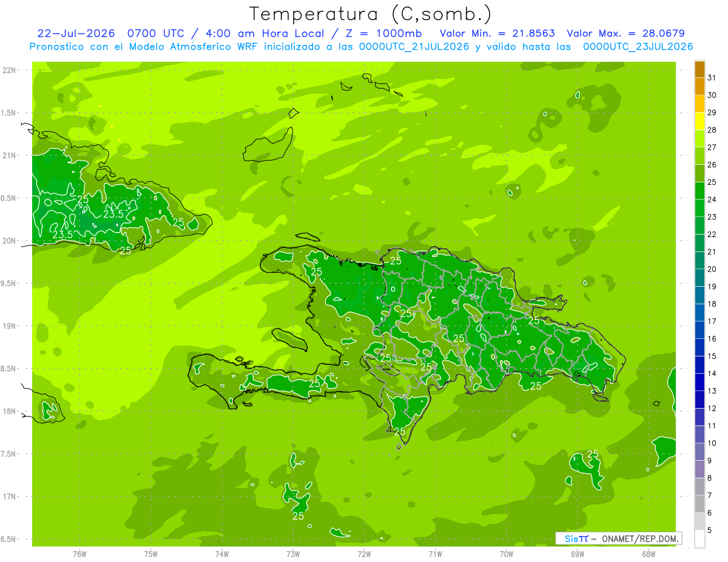This screenshot has height=562, width=728.
Task: Click the title 'Temperatura (C,somb.)'
Action: (370, 14)
